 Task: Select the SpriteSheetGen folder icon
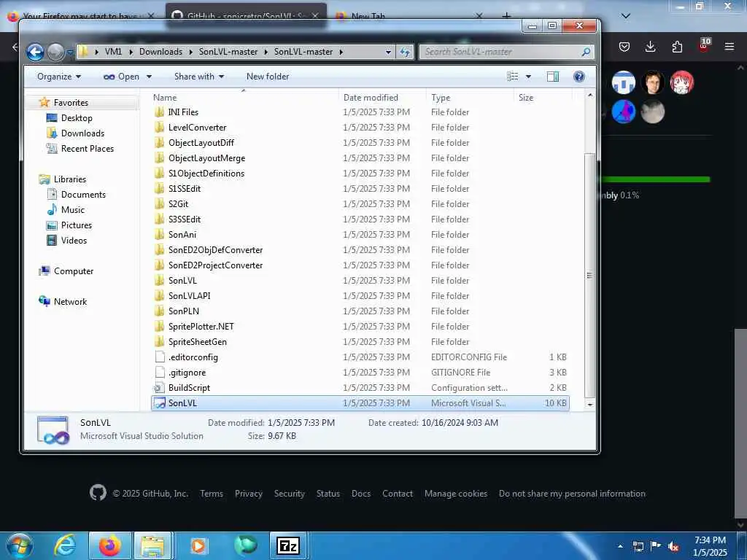point(160,341)
